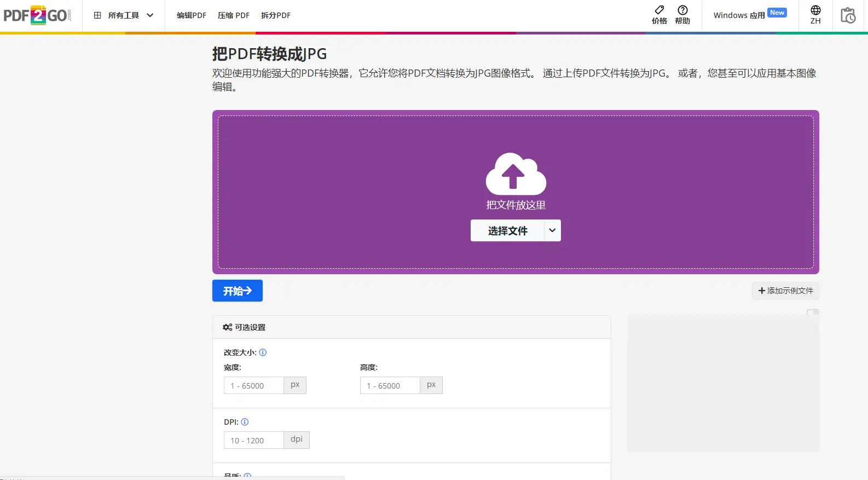Screen dimensions: 868x480
Task: Click the cloud upload icon
Action: tap(516, 174)
